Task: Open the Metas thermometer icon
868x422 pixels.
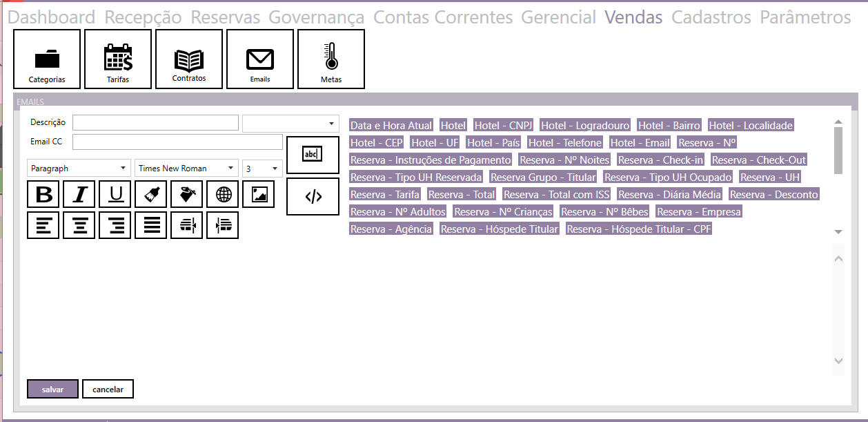Action: (x=331, y=59)
